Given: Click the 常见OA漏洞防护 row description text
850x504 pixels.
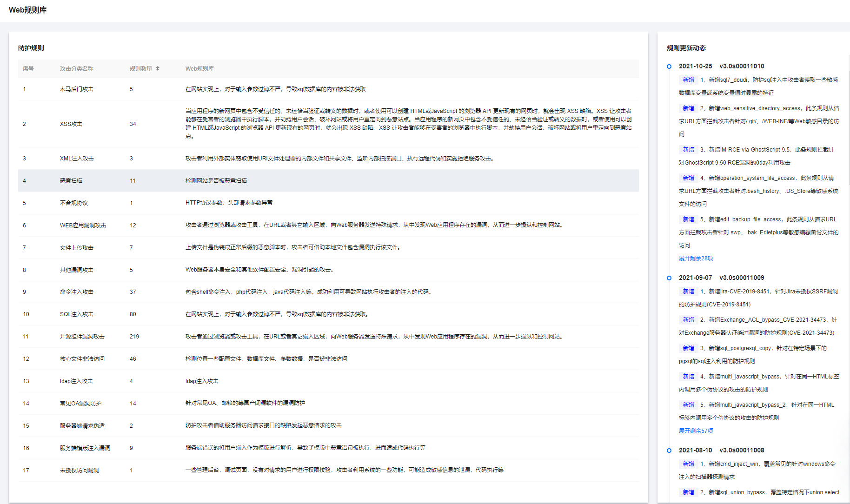Looking at the screenshot, I should (x=246, y=403).
